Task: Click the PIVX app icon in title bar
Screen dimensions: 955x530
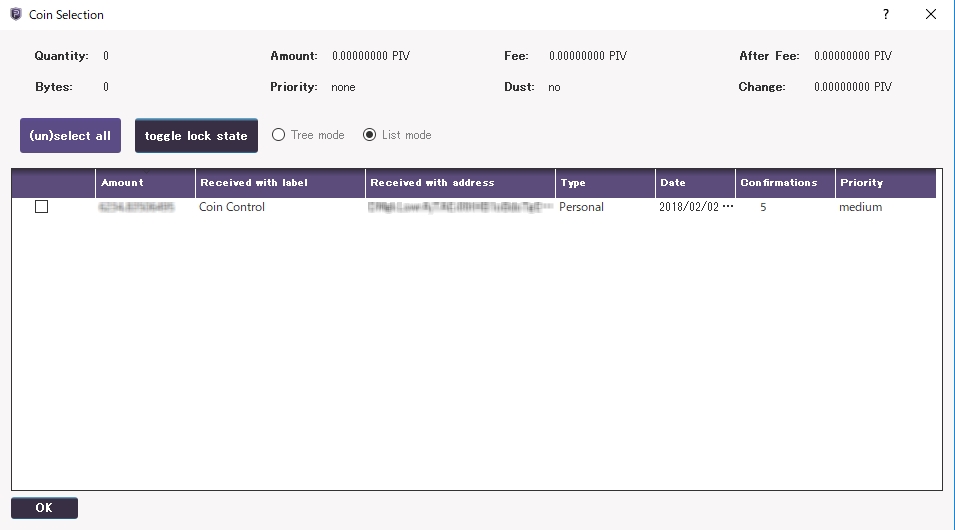Action: pos(15,15)
